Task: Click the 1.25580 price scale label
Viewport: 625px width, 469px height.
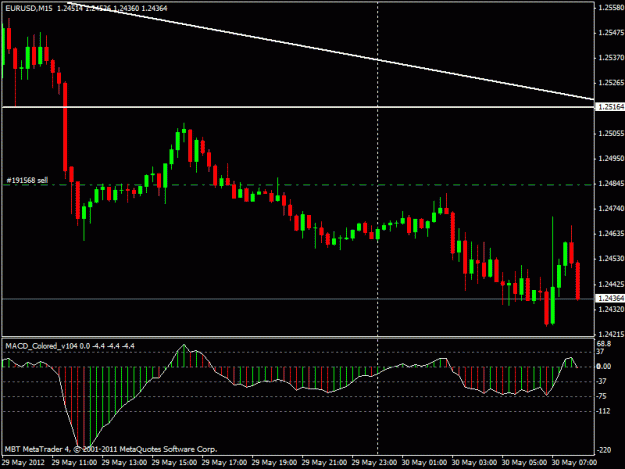Action: click(611, 8)
